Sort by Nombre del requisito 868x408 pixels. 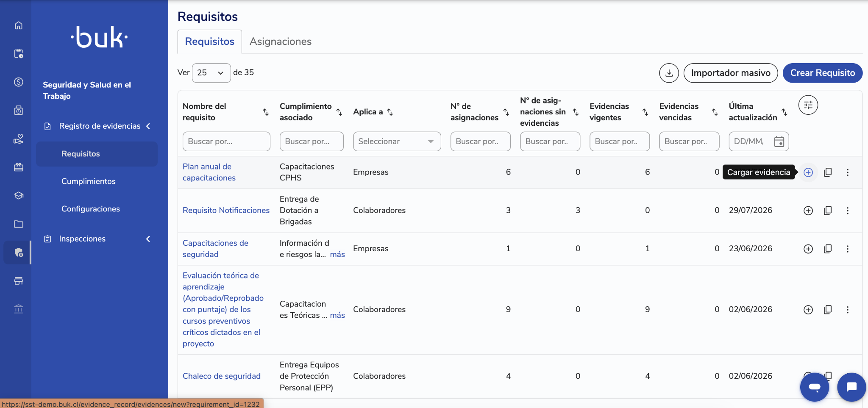click(266, 112)
